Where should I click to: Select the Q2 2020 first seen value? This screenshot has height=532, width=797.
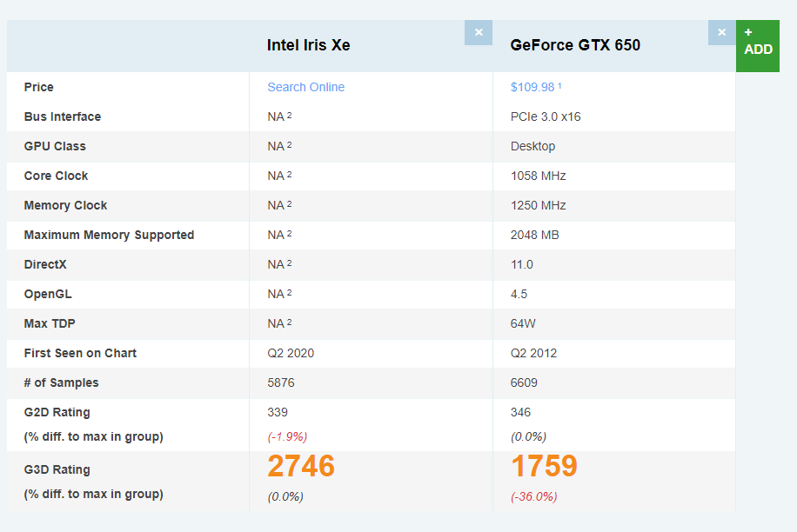[291, 353]
